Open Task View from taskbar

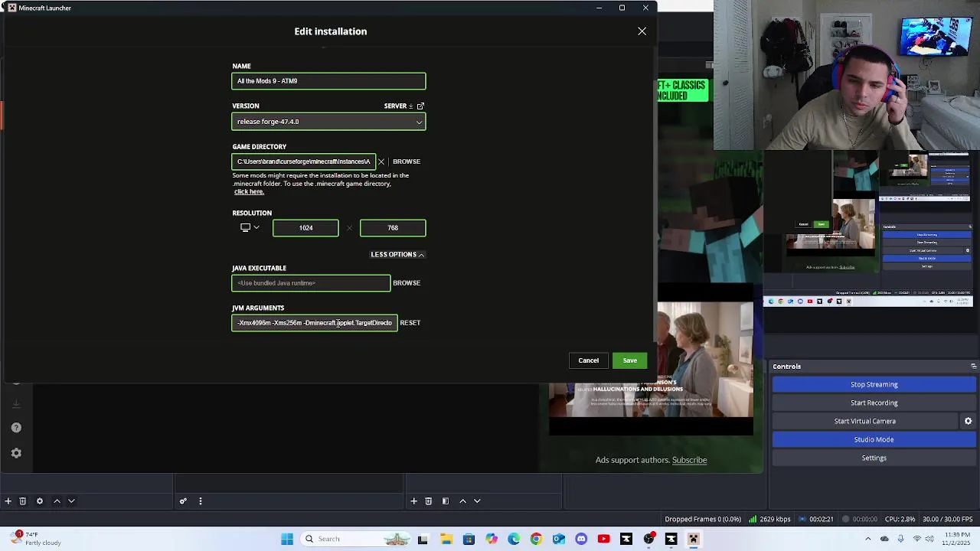(x=423, y=539)
